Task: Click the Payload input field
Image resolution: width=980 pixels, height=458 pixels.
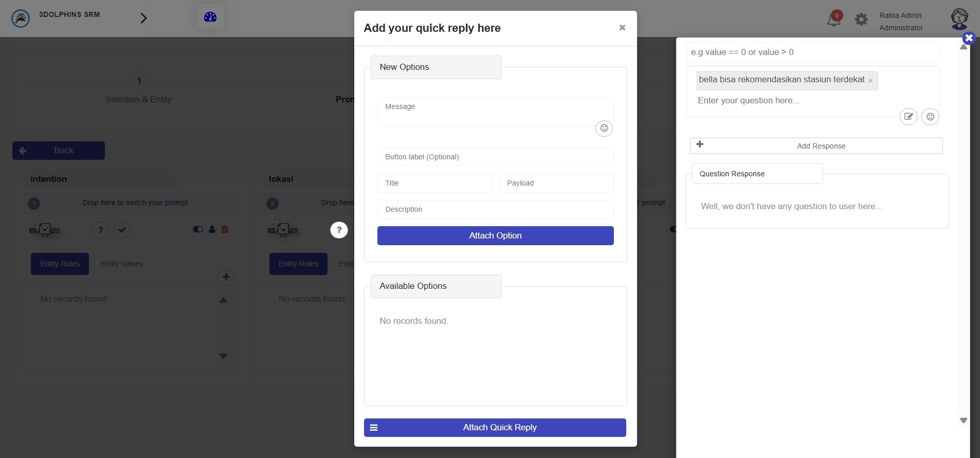Action: point(556,183)
